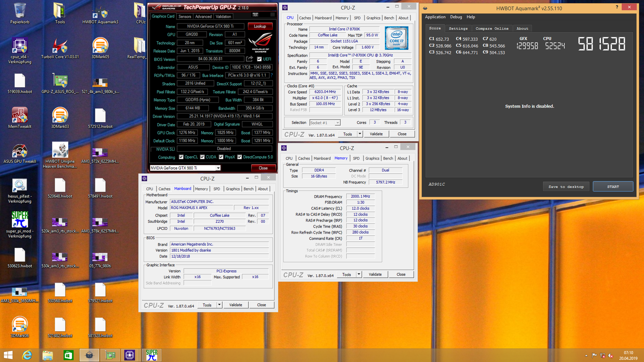The image size is (644, 362).
Task: Click GPU-Z screenshot camera icon
Action: tap(255, 15)
